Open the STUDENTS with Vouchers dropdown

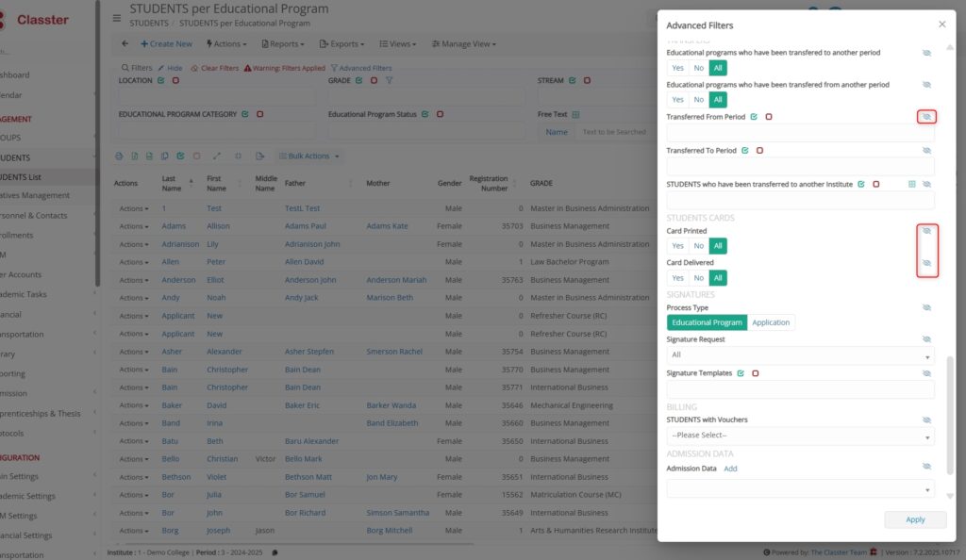(x=800, y=436)
